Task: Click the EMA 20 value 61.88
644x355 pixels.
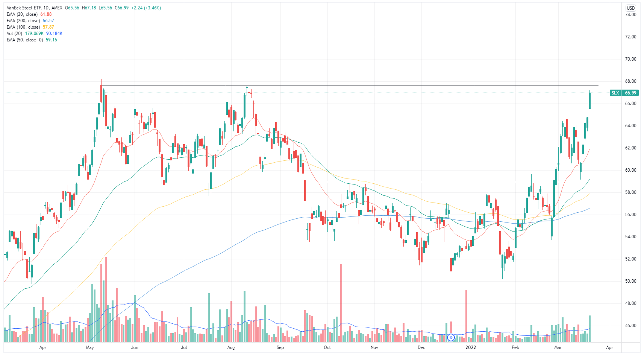Action: pos(46,14)
